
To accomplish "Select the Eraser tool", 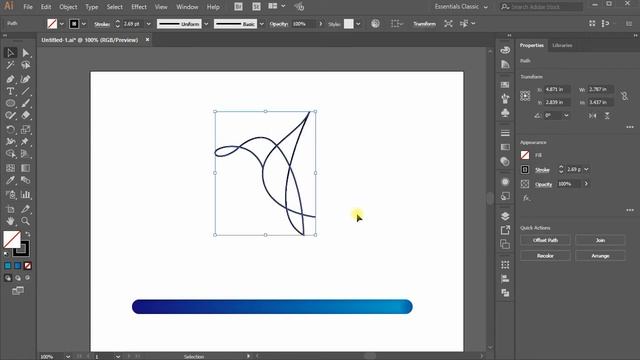I will (x=25, y=116).
